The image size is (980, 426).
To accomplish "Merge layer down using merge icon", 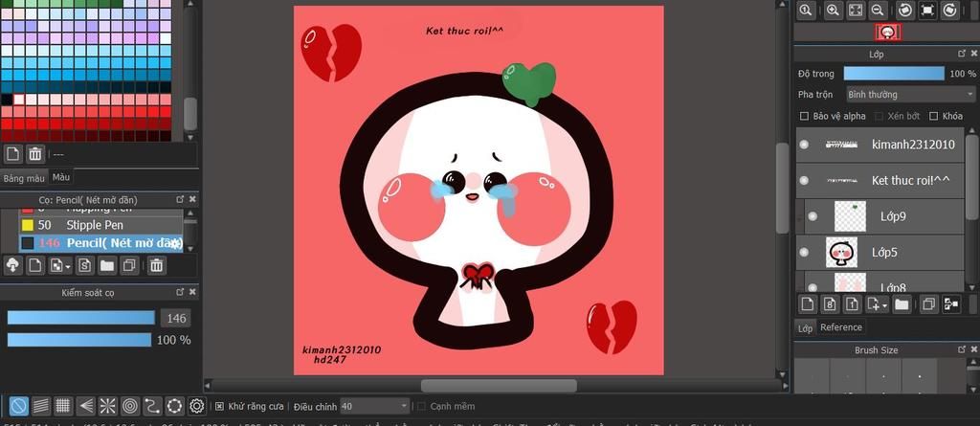I will tap(951, 304).
